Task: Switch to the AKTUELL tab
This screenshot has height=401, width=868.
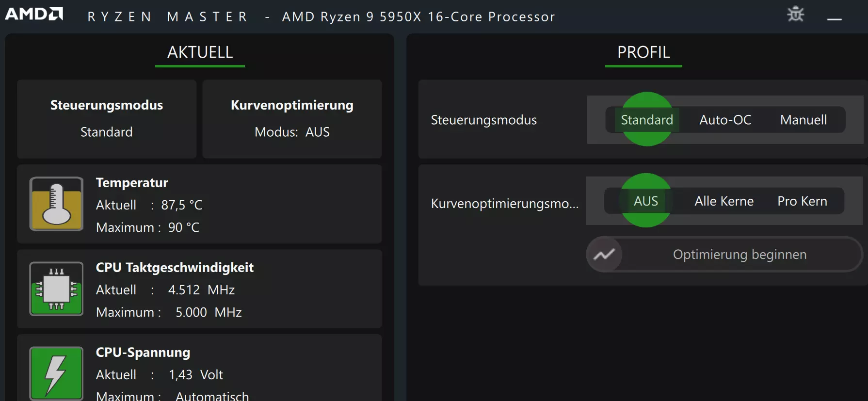Action: tap(200, 52)
